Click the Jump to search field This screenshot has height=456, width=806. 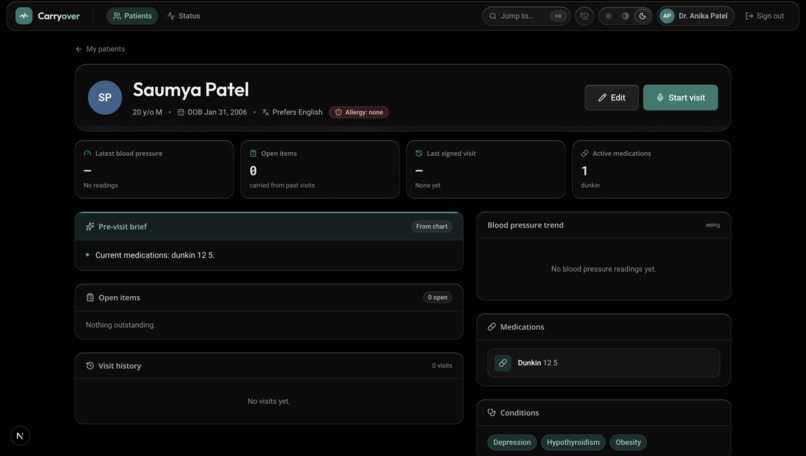click(x=526, y=16)
